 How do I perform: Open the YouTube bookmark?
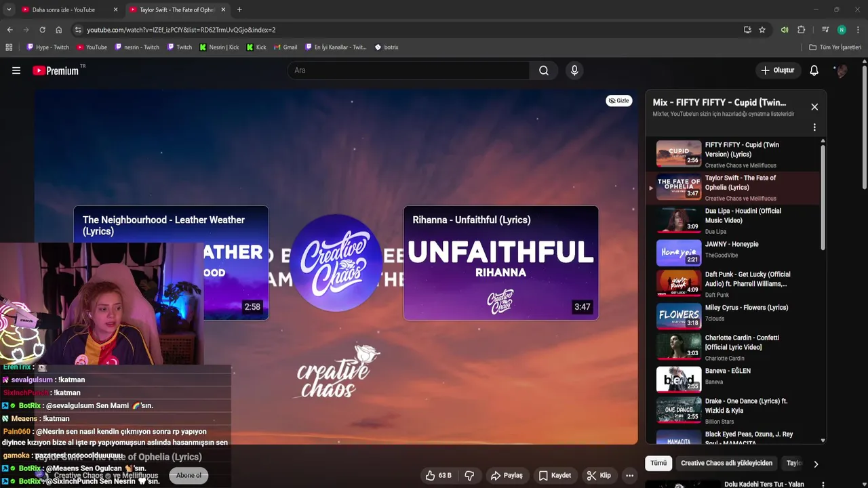92,47
